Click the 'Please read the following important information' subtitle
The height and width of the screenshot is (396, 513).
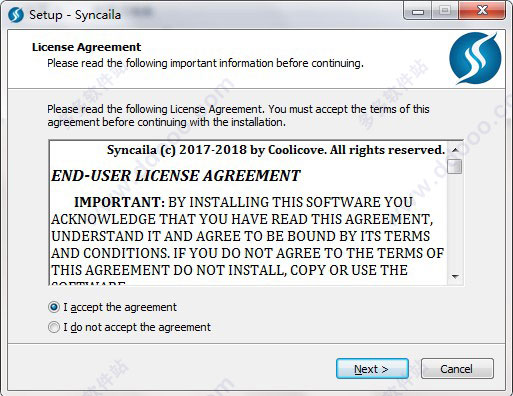205,63
